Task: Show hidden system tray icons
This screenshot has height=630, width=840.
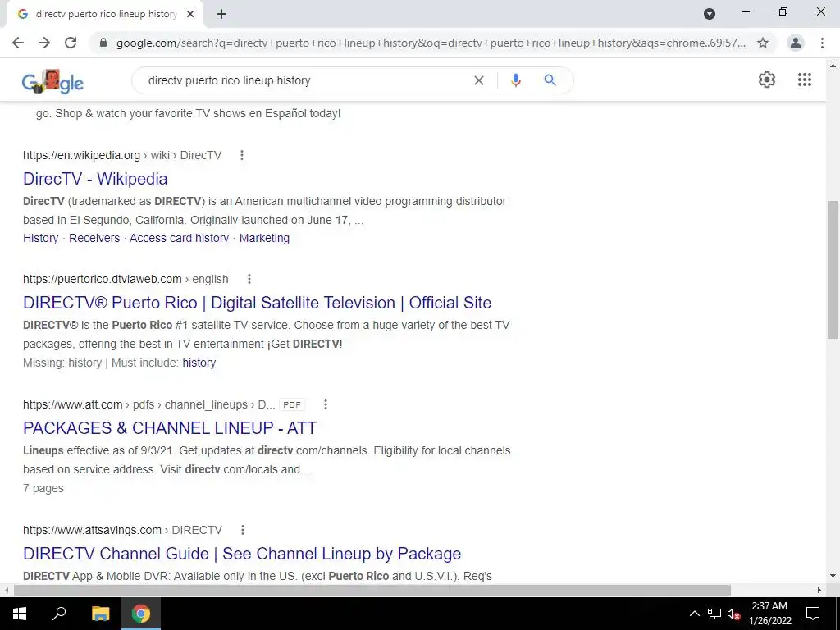Action: (x=694, y=614)
